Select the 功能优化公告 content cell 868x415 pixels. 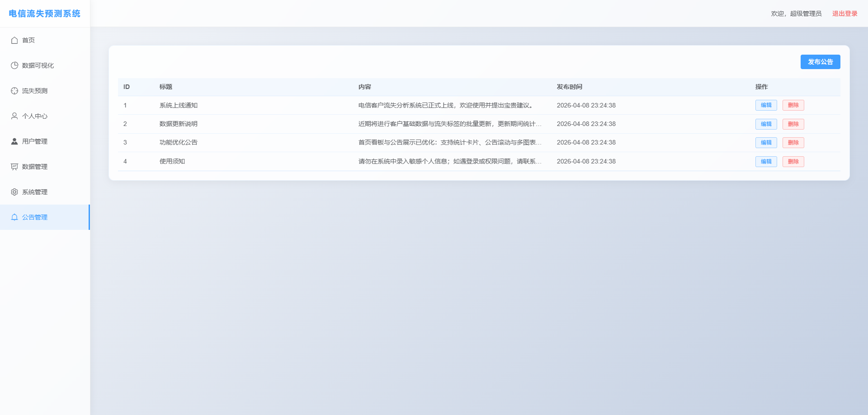click(449, 143)
